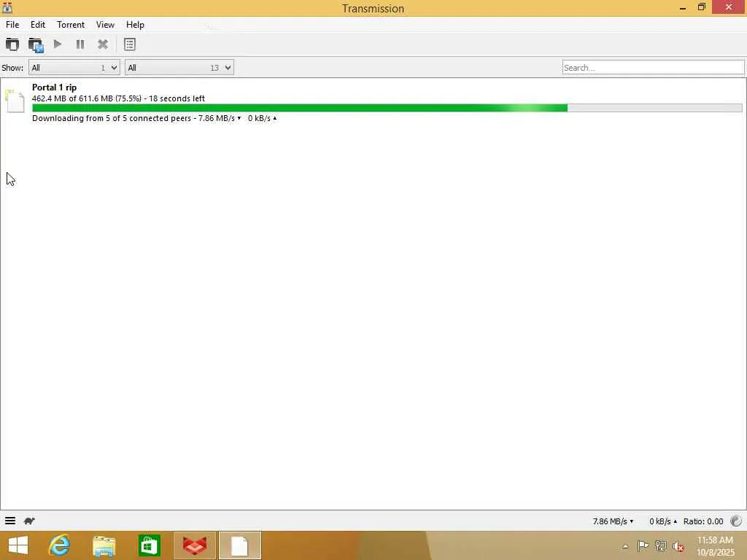Click the status bar download speed 7.86 MB/s
The height and width of the screenshot is (560, 747).
613,521
